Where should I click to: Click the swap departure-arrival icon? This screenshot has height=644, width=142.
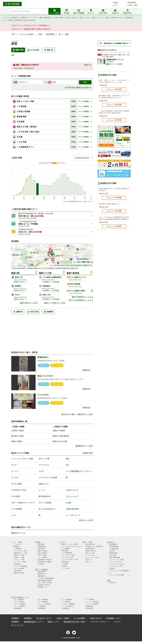tap(45, 82)
